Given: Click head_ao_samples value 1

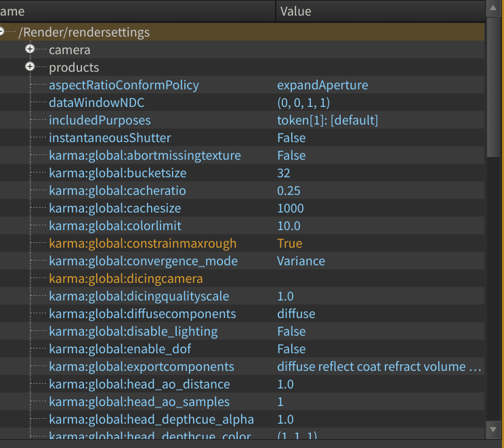Looking at the screenshot, I should pyautogui.click(x=280, y=402).
